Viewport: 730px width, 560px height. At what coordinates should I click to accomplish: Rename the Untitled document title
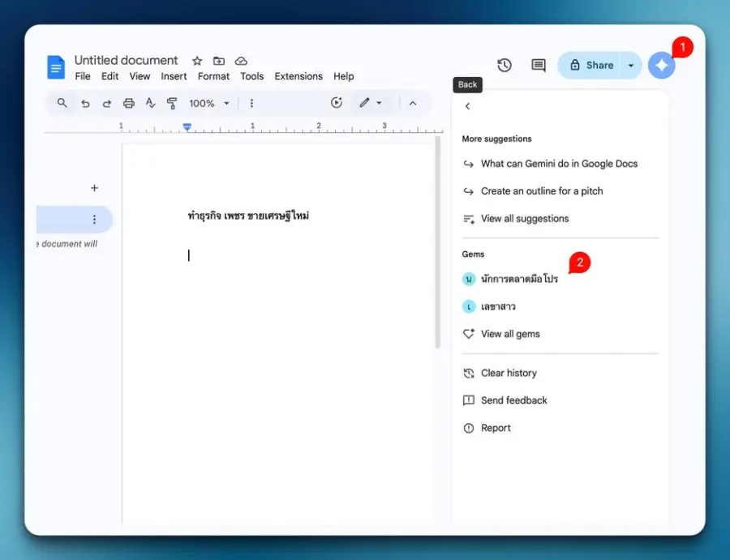[x=127, y=61]
